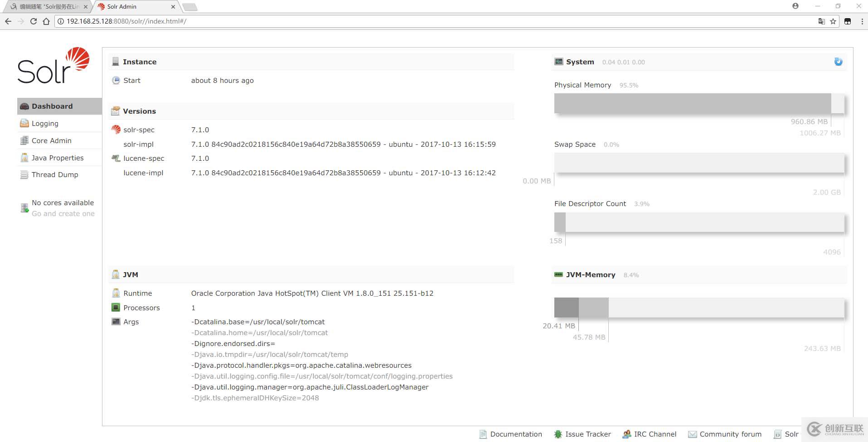Screen dimensions: 868x442
Task: Click the Dashboard gauge icon
Action: (24, 106)
